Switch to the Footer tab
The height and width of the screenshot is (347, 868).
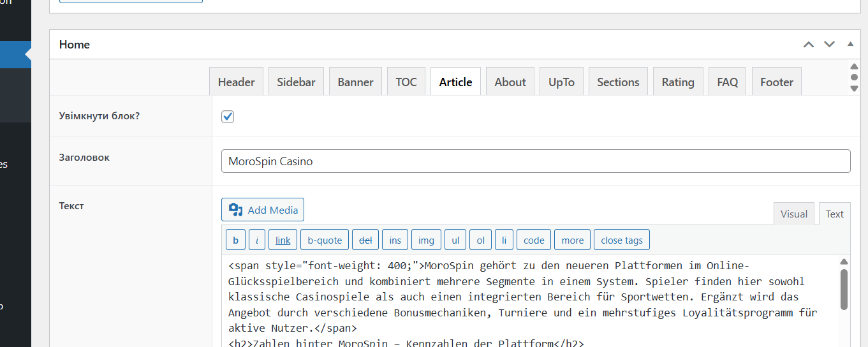pyautogui.click(x=777, y=82)
